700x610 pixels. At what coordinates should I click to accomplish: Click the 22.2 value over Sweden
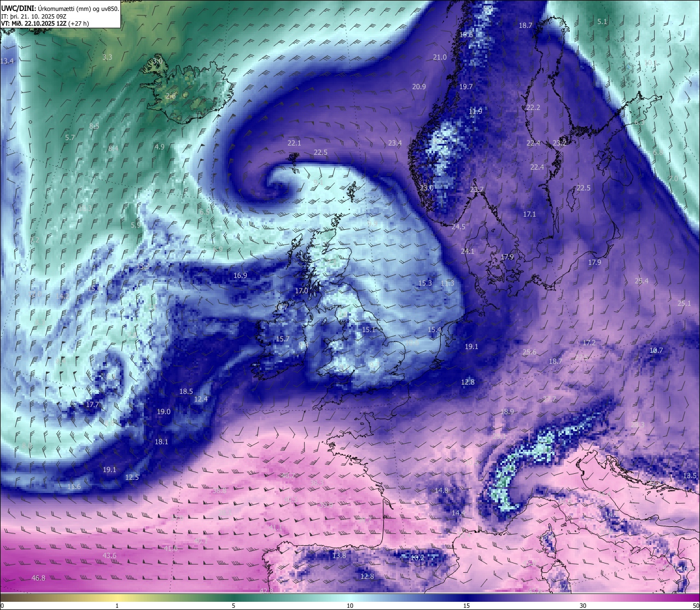tap(533, 108)
